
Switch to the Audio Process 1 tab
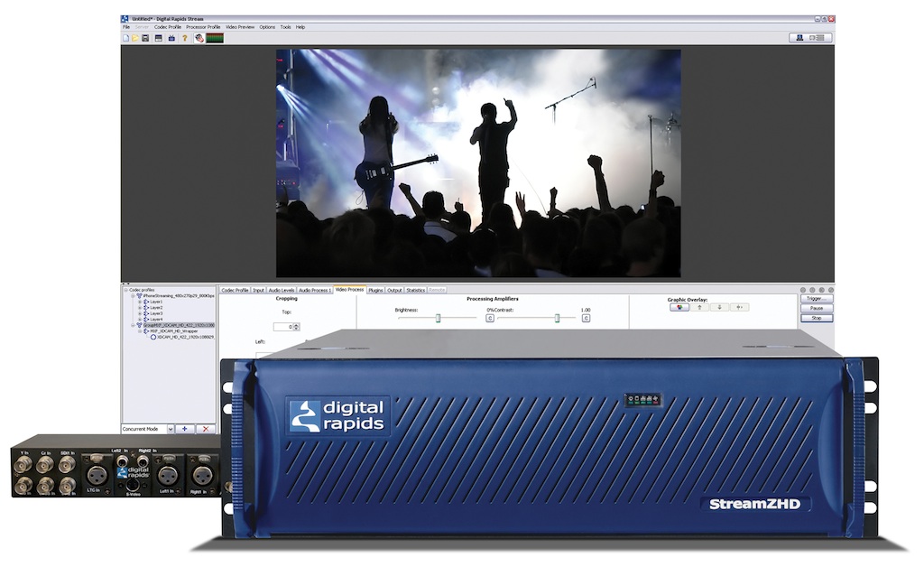coord(315,290)
